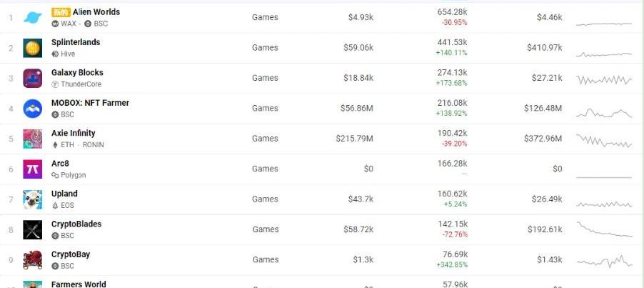Viewport: 644px width, 288px height.
Task: Select the CryptoBay octopus icon
Action: pyautogui.click(x=32, y=260)
